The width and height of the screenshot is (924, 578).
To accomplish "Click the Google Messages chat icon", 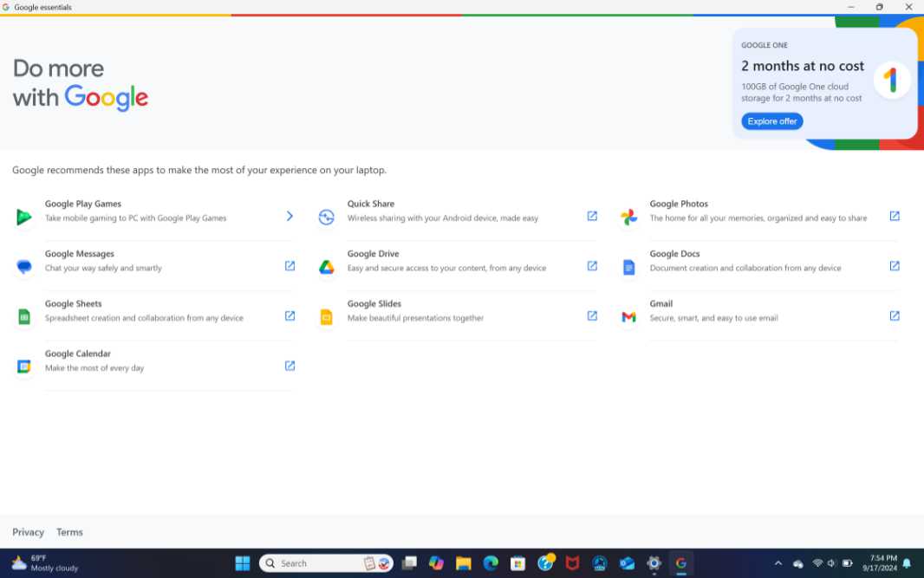I will tap(24, 267).
